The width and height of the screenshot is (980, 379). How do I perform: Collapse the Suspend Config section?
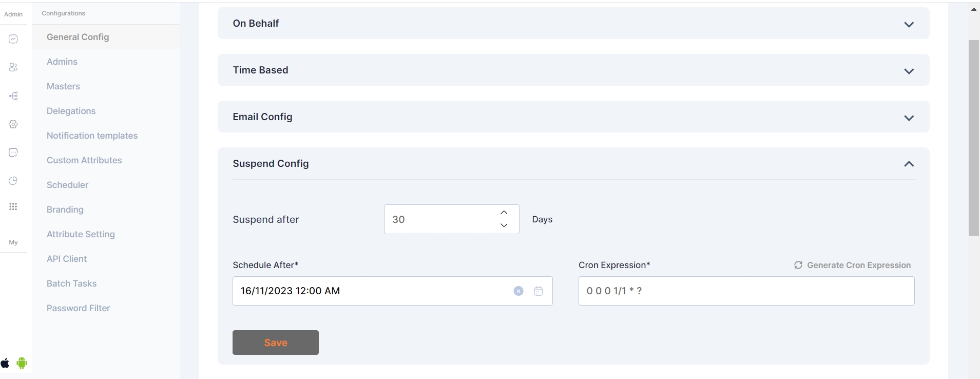(909, 164)
